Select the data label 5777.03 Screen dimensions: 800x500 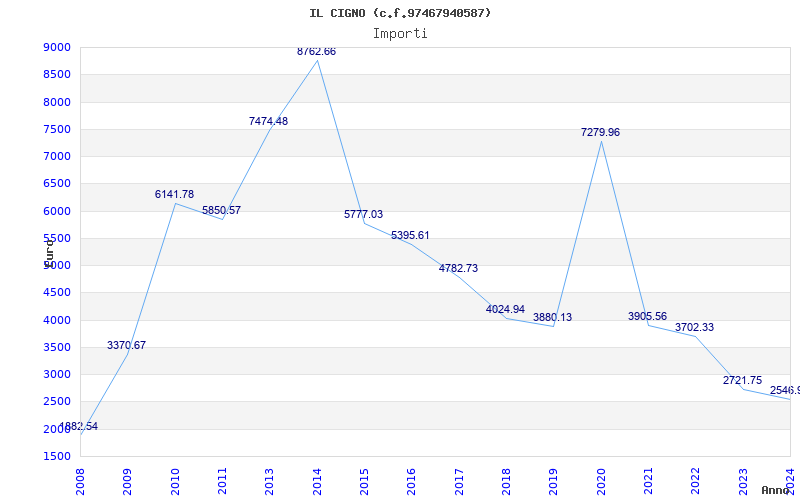(x=363, y=214)
